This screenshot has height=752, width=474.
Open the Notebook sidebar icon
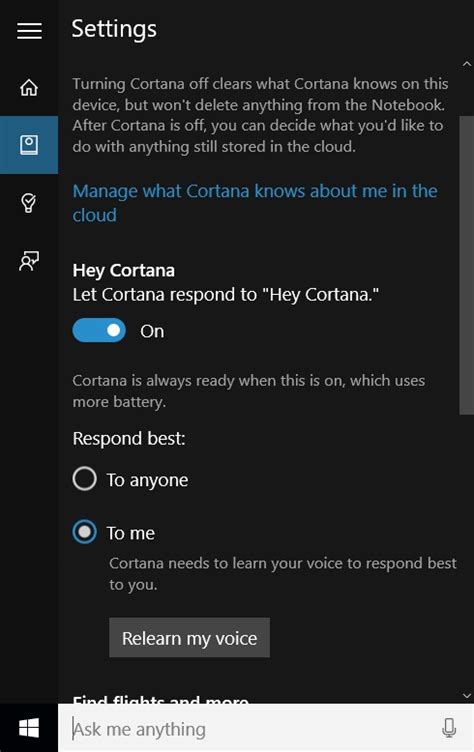[x=29, y=144]
